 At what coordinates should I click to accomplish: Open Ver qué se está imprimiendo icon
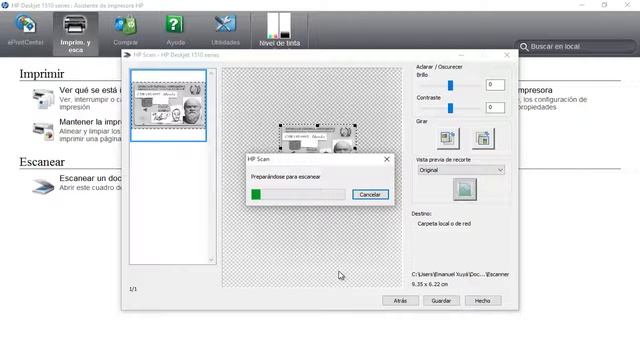pyautogui.click(x=43, y=99)
